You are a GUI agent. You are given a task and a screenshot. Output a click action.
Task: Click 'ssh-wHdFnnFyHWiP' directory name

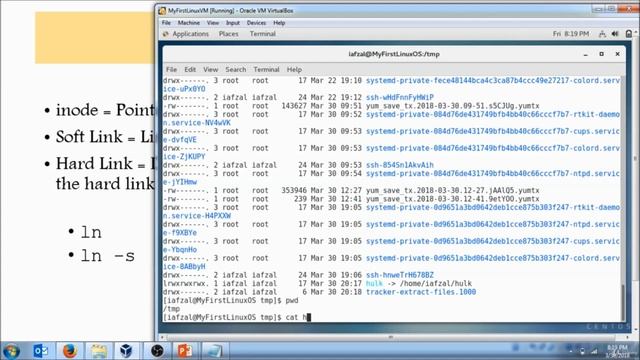(400, 97)
